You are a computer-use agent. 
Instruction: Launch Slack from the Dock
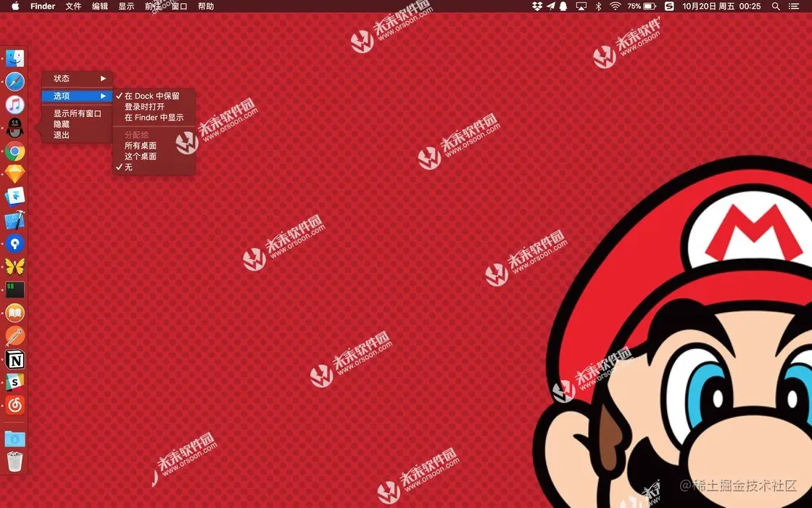[14, 382]
